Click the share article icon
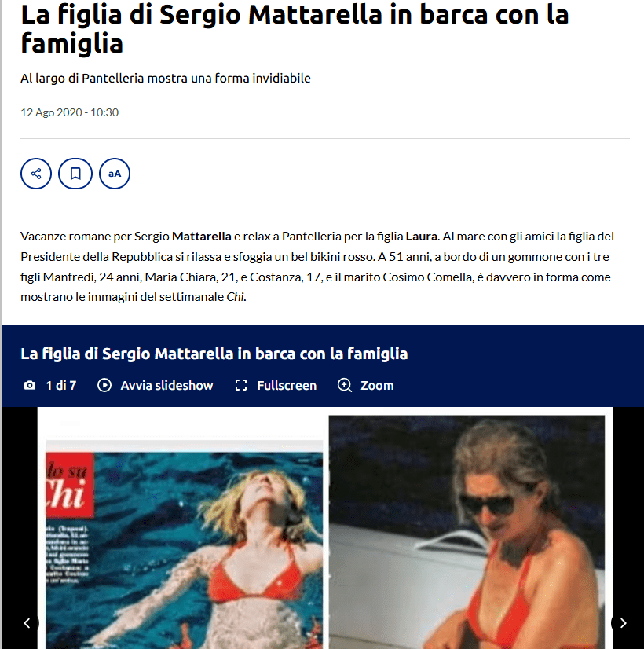 point(36,174)
